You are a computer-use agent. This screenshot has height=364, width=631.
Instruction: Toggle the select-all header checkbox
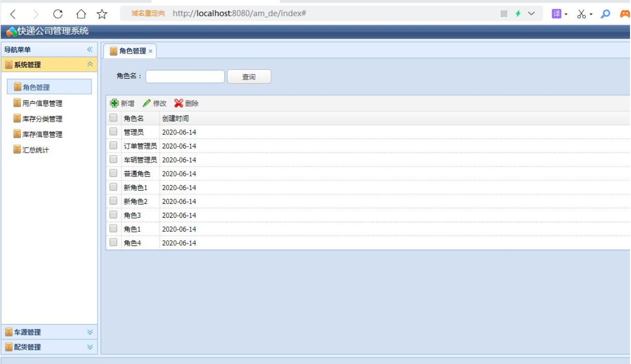click(x=113, y=118)
